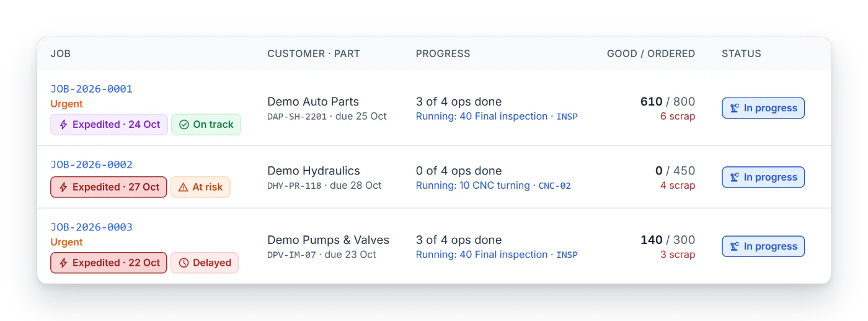Click part line DPV-IM-07 · due 23 Oct
This screenshot has height=321, width=868.
(x=322, y=255)
